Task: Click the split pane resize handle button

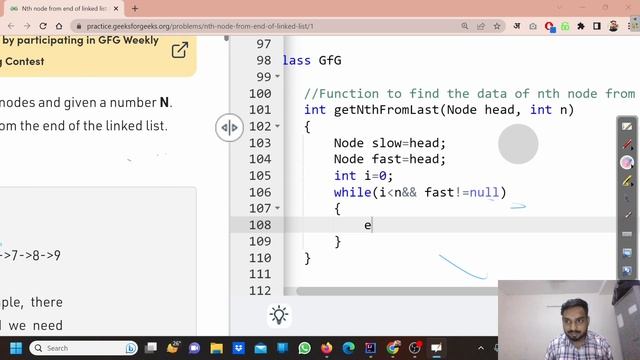Action: point(229,128)
